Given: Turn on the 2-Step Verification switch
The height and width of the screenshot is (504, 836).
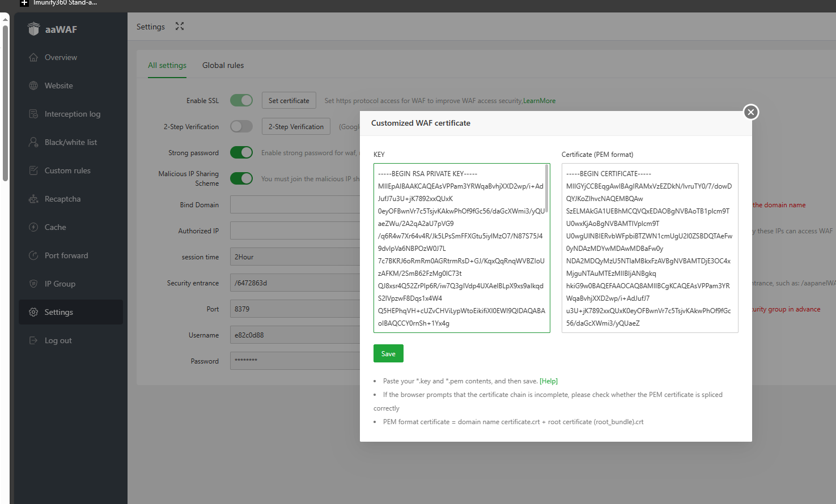Looking at the screenshot, I should 241,126.
